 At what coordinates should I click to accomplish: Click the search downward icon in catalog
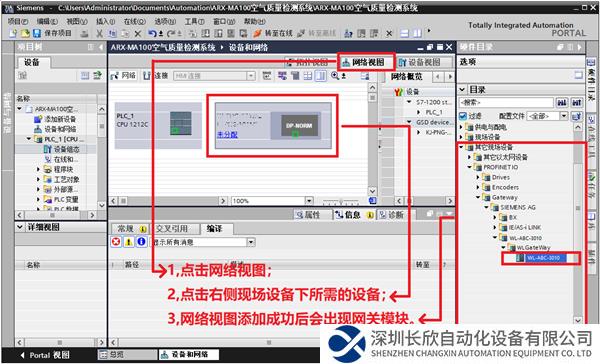[x=562, y=103]
